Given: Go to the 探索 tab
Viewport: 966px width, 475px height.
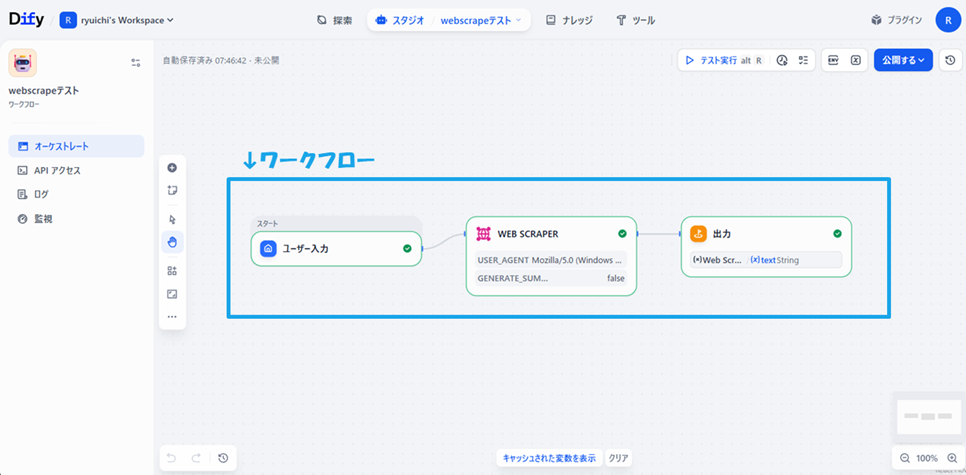Looking at the screenshot, I should 335,20.
